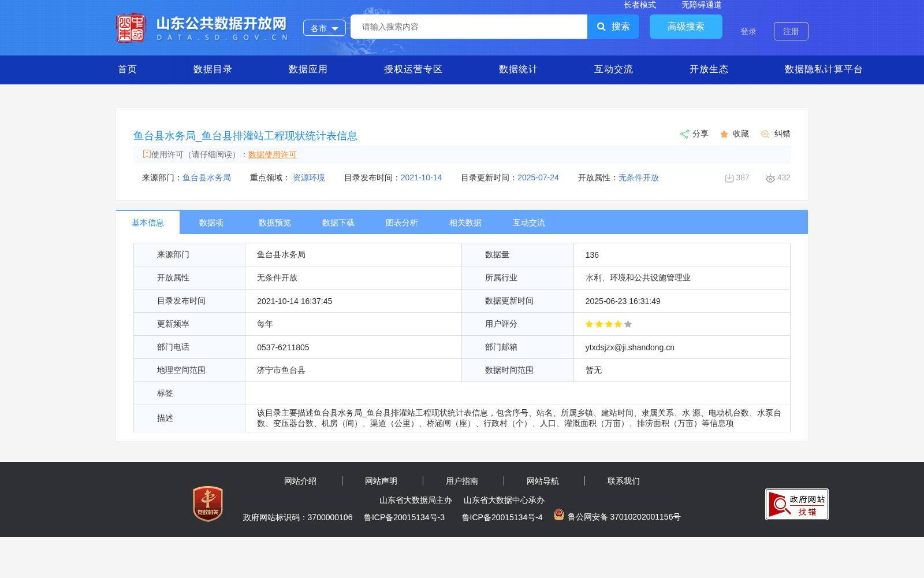This screenshot has height=578, width=924.
Task: Switch to the 图表分析 tab
Action: (402, 223)
